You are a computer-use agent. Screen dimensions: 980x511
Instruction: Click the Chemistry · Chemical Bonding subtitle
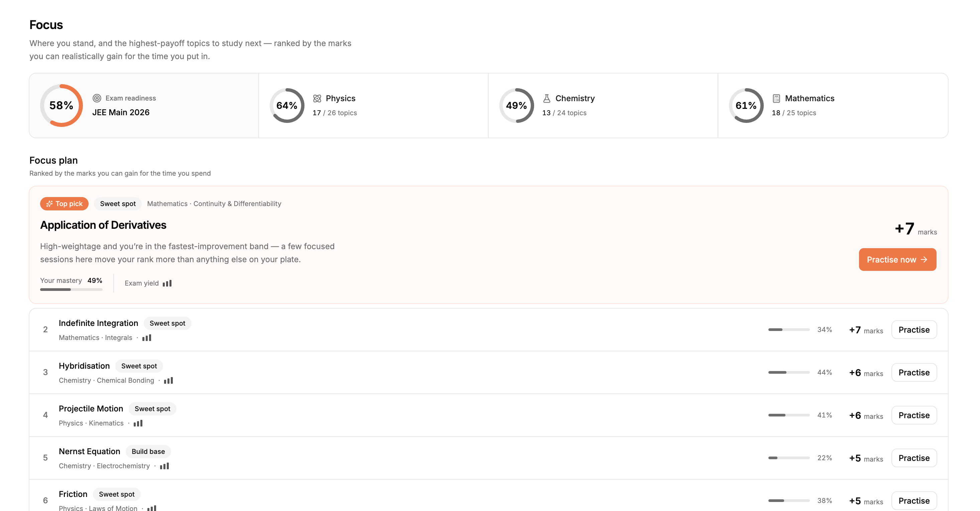click(x=107, y=381)
